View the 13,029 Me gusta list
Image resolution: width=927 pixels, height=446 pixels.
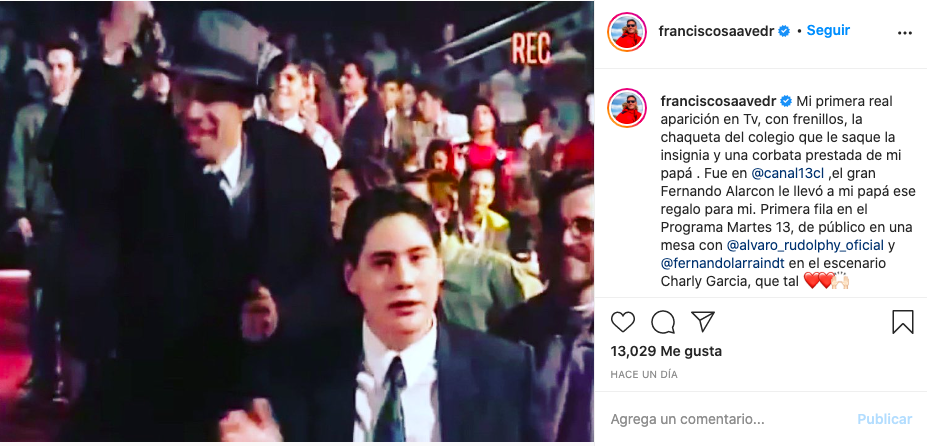pyautogui.click(x=666, y=351)
